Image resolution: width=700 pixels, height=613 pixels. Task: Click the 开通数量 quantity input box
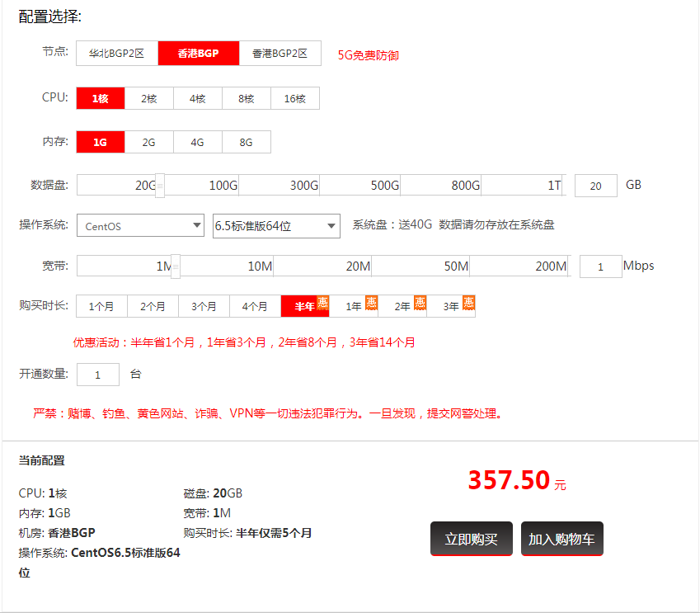98,375
